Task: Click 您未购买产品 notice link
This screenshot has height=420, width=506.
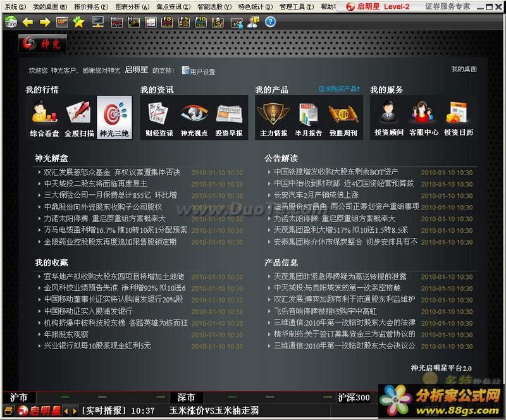Action: [x=339, y=89]
